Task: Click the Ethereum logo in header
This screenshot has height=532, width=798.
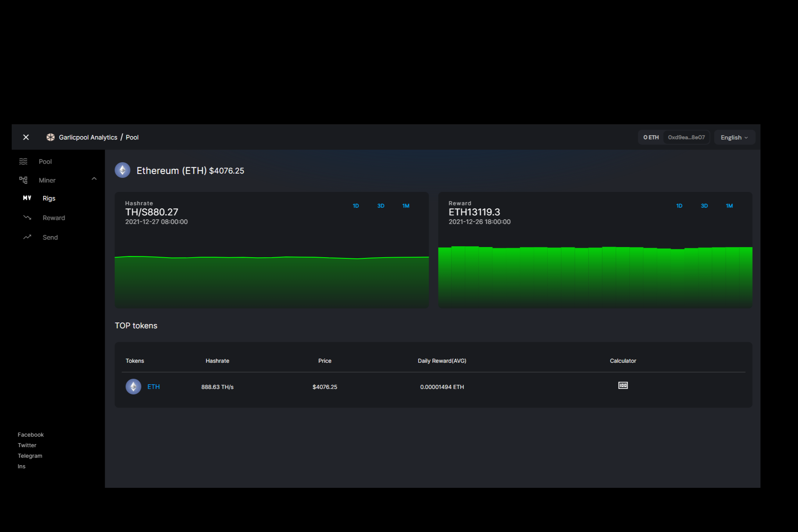Action: (x=122, y=170)
